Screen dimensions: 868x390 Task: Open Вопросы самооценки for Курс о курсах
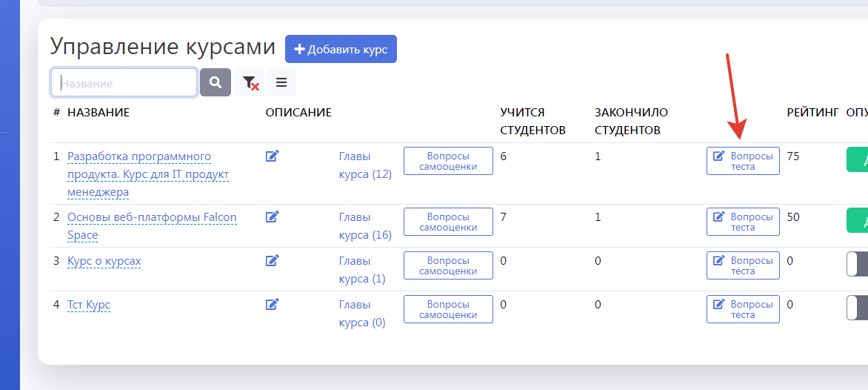click(448, 265)
